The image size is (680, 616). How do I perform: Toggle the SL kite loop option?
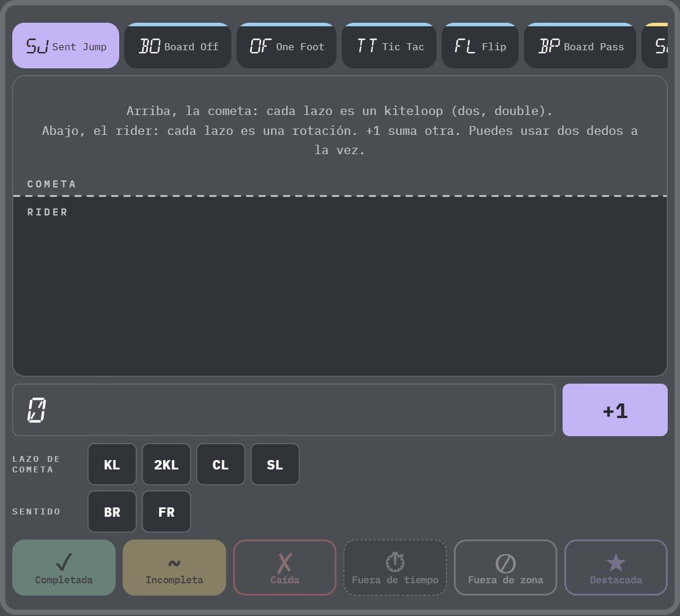click(275, 464)
